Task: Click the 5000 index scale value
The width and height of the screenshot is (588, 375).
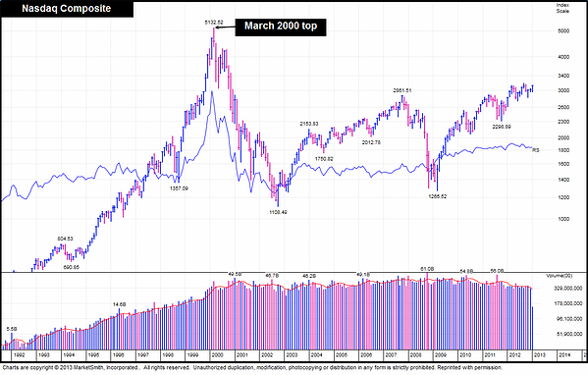Action: pos(563,31)
